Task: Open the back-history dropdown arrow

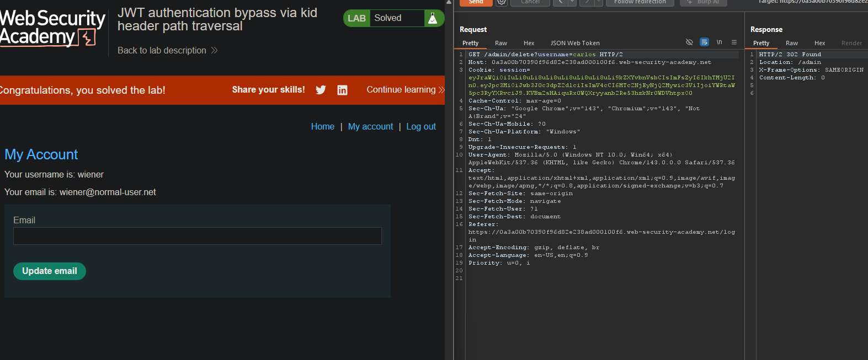Action: pos(572,2)
